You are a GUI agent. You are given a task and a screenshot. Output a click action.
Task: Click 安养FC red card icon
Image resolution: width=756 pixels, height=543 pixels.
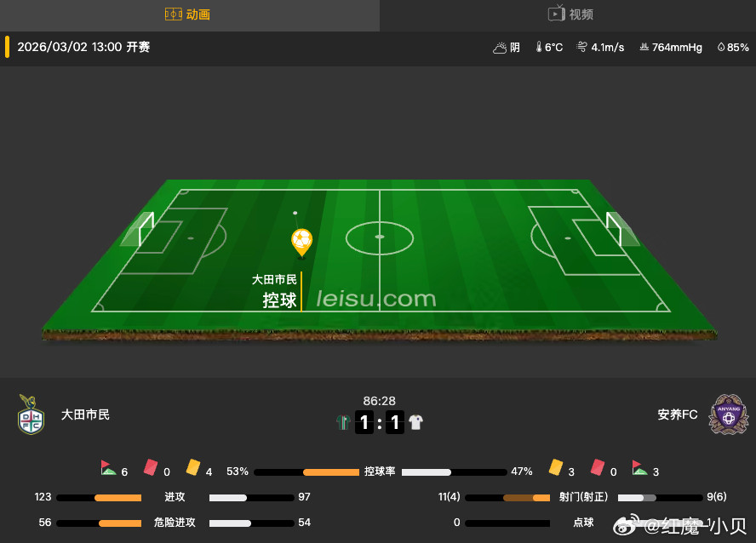tap(598, 467)
